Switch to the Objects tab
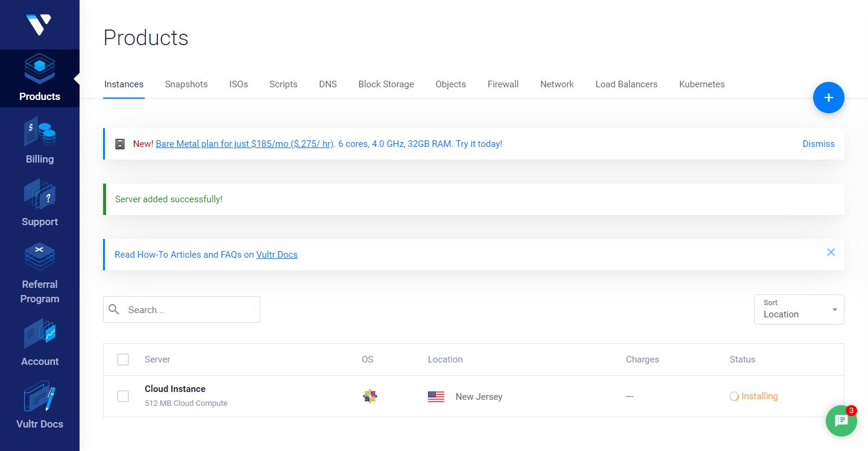Image resolution: width=868 pixels, height=451 pixels. [451, 84]
